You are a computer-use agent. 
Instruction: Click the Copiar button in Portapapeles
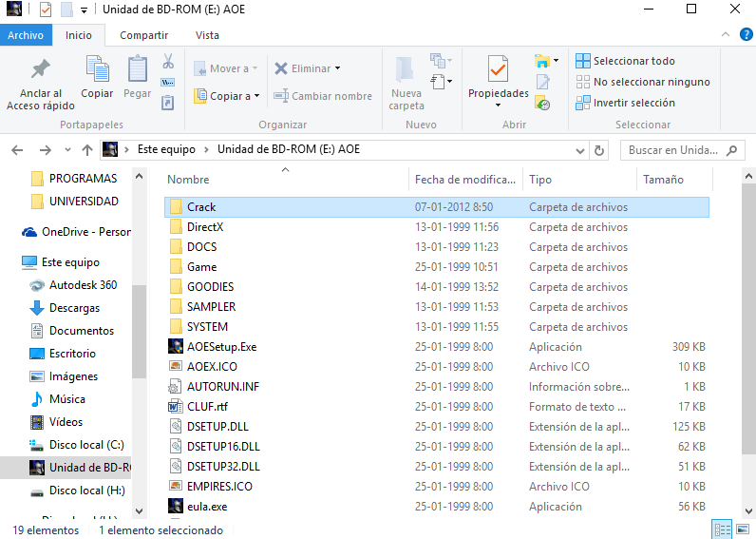[x=97, y=77]
